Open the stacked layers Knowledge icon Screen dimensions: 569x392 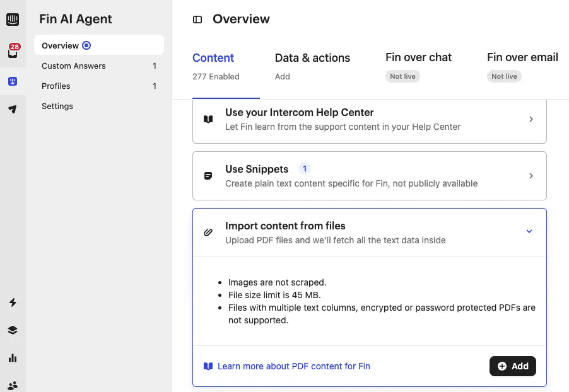coord(13,330)
